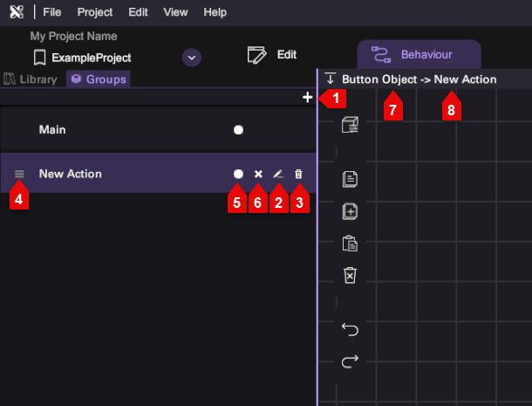Image resolution: width=532 pixels, height=406 pixels.
Task: Switch to the Behaviour tab
Action: point(418,55)
